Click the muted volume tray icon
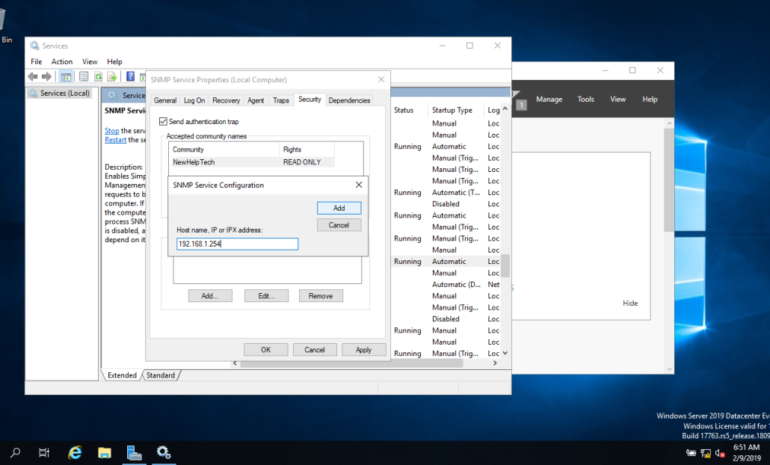The height and width of the screenshot is (465, 770). [720, 454]
